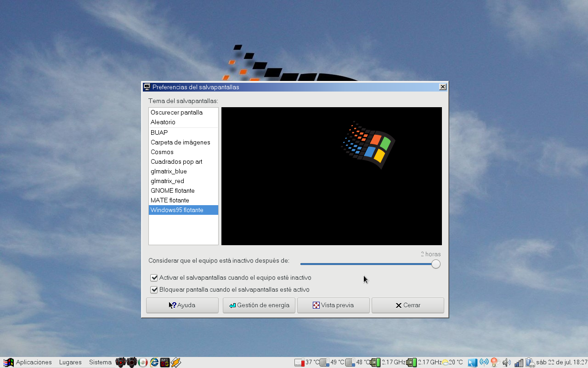Open the Aplicaciones menu
Viewport: 588px width, 368px height.
pyautogui.click(x=34, y=362)
